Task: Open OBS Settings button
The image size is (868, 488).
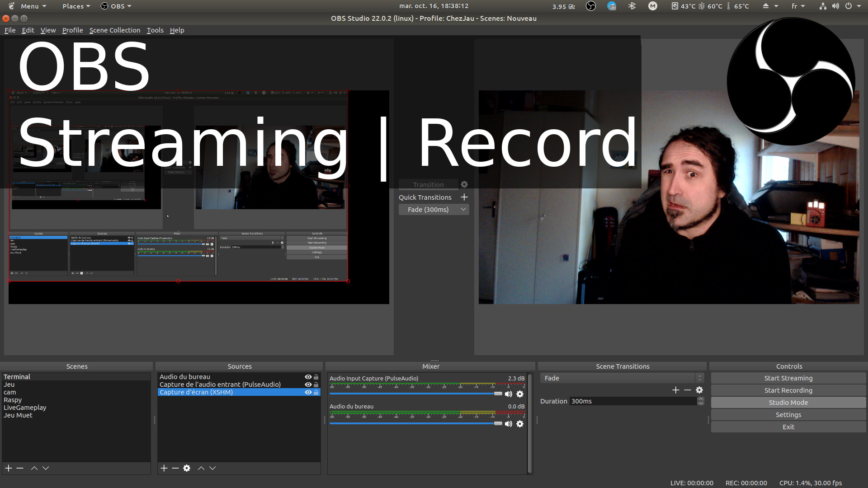Action: [x=788, y=415]
